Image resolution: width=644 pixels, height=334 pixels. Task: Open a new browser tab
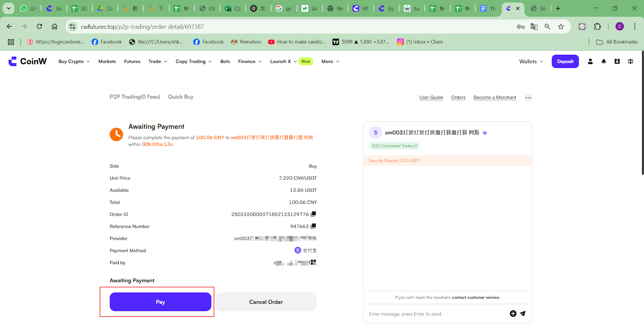[558, 8]
